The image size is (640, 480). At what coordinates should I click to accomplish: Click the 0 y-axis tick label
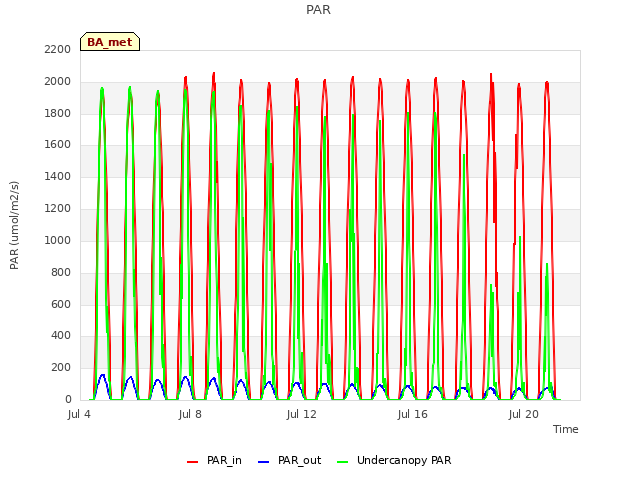click(68, 399)
